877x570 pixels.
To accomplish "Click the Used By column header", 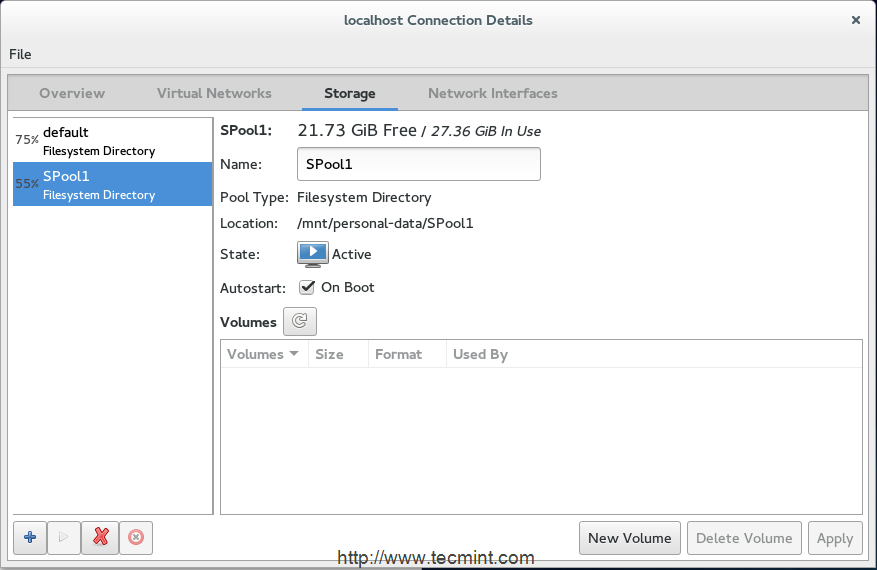I will point(480,354).
